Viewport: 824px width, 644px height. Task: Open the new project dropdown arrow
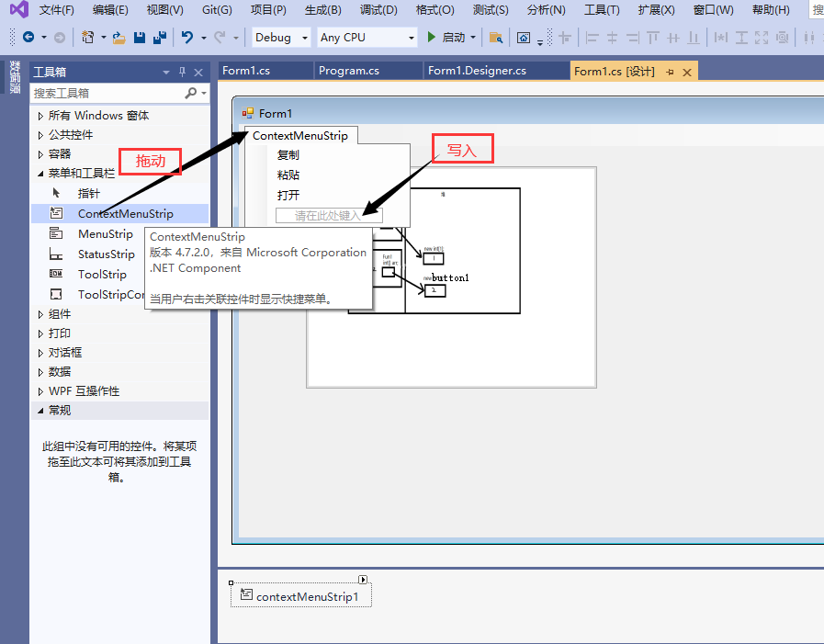103,38
